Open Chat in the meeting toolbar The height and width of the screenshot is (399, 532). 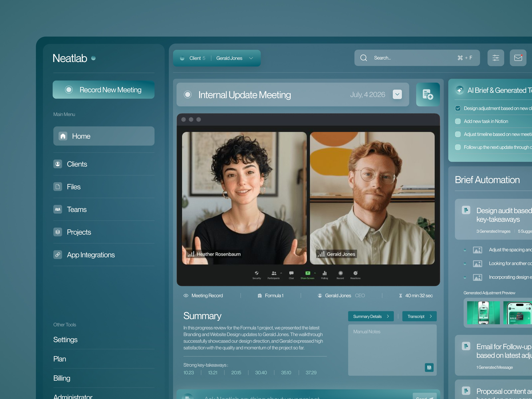click(291, 275)
